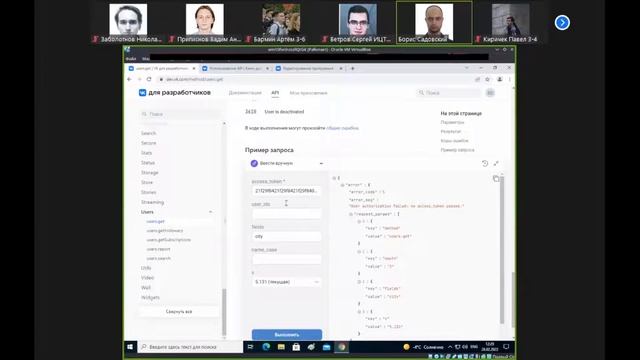Open request history clock icon
Viewport: 640px width, 360px height.
pyautogui.click(x=485, y=163)
